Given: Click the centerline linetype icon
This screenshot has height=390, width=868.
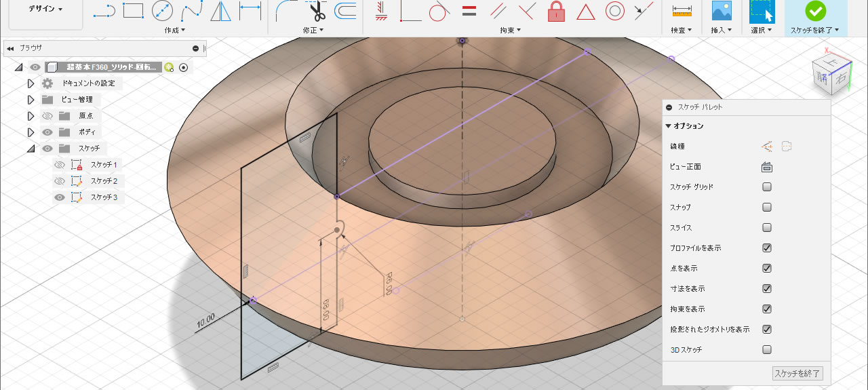Looking at the screenshot, I should [x=787, y=146].
